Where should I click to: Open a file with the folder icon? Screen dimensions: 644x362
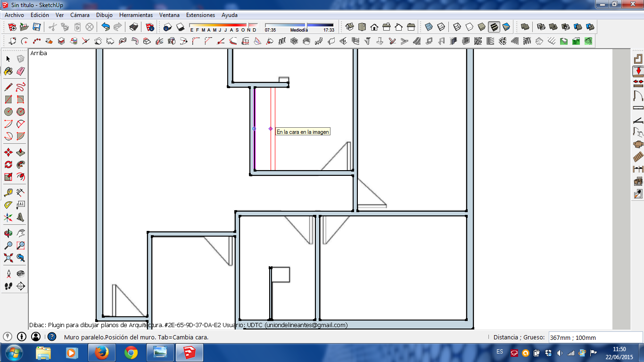click(x=24, y=27)
